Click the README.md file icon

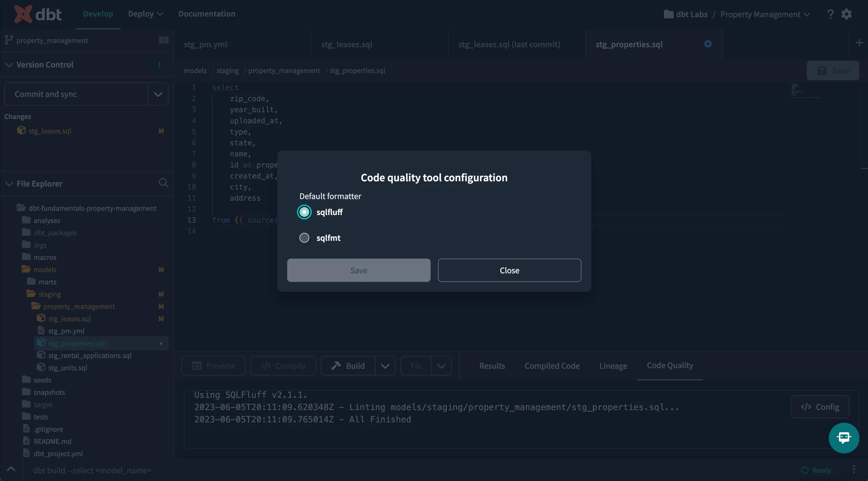click(26, 441)
